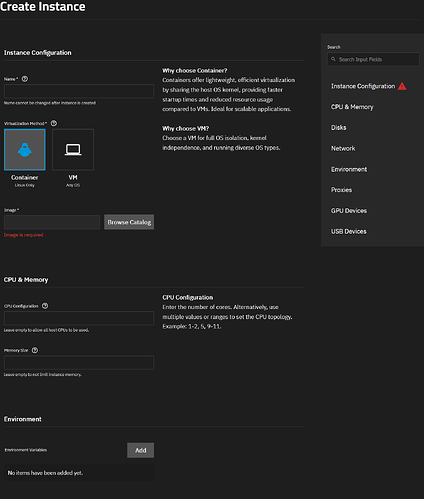Viewport: 424px width, 499px height.
Task: Jump to Disks section in sidebar
Action: click(338, 128)
